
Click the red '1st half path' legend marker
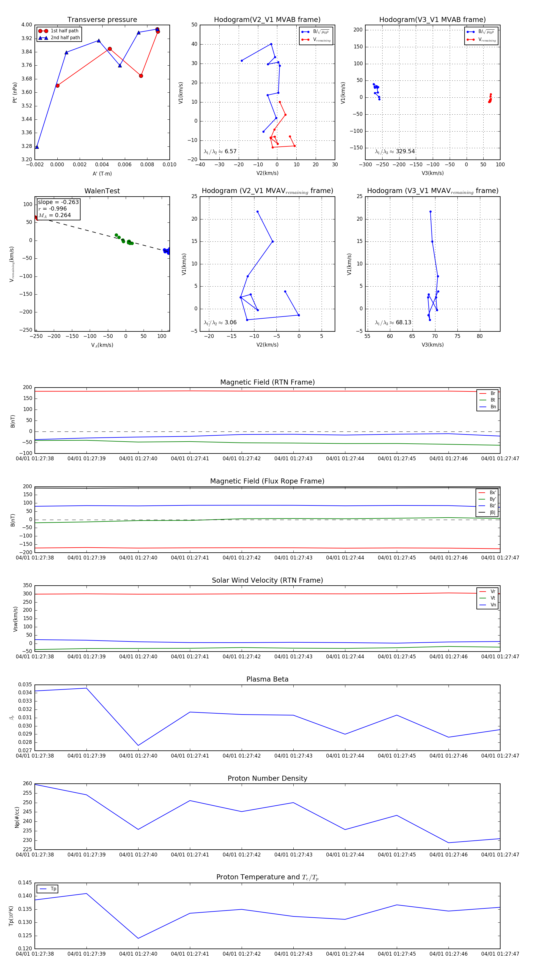[43, 31]
